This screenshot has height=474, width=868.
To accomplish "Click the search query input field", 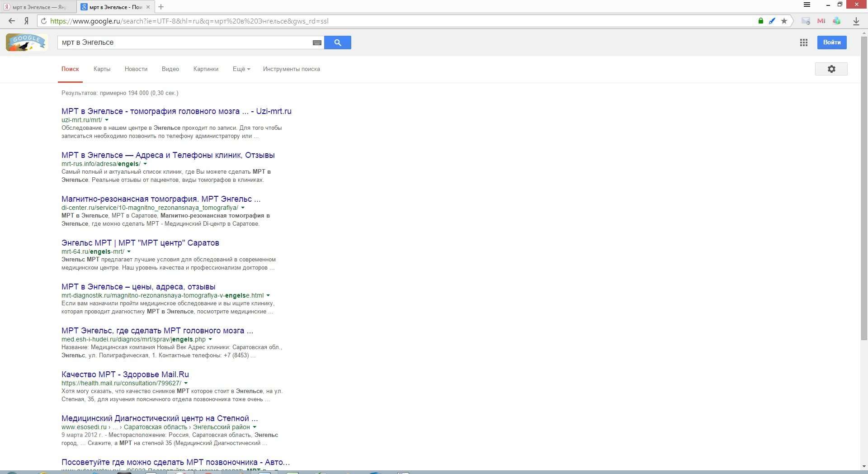I will click(185, 43).
